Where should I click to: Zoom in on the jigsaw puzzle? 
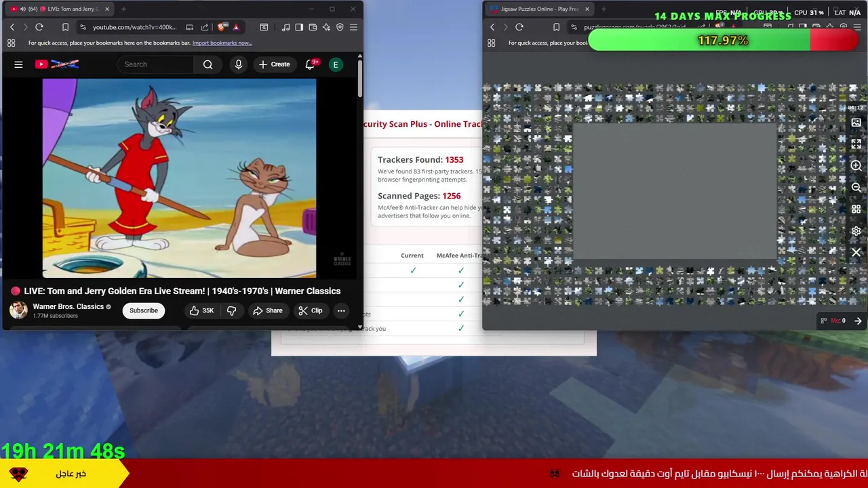[x=856, y=165]
